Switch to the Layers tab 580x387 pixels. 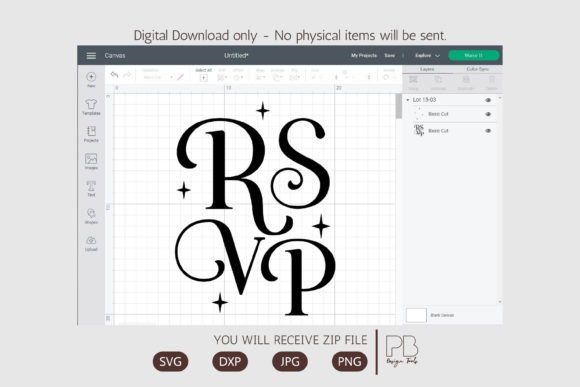pos(427,69)
